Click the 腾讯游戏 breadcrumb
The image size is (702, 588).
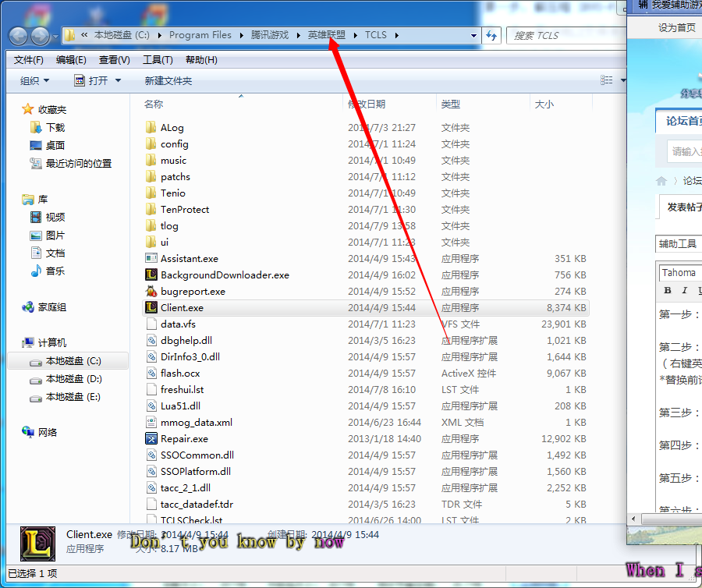coord(270,35)
